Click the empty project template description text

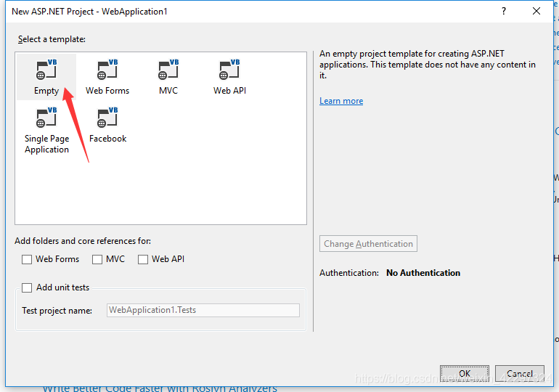point(428,65)
